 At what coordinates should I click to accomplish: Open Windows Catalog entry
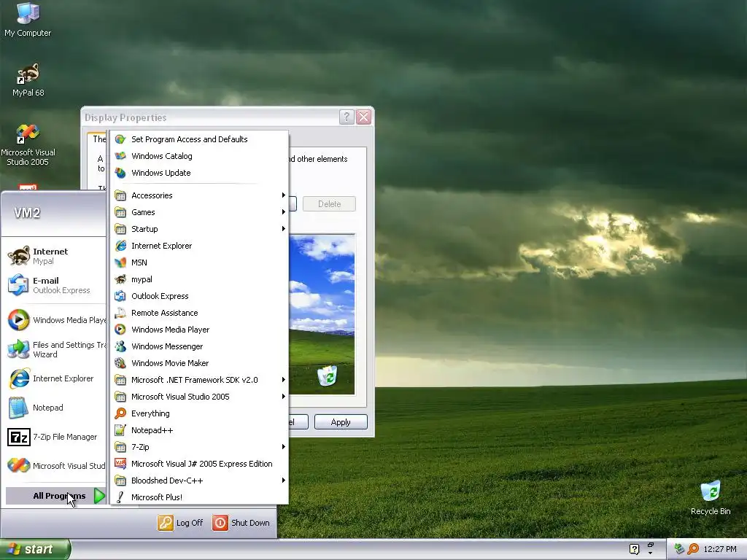coord(199,156)
